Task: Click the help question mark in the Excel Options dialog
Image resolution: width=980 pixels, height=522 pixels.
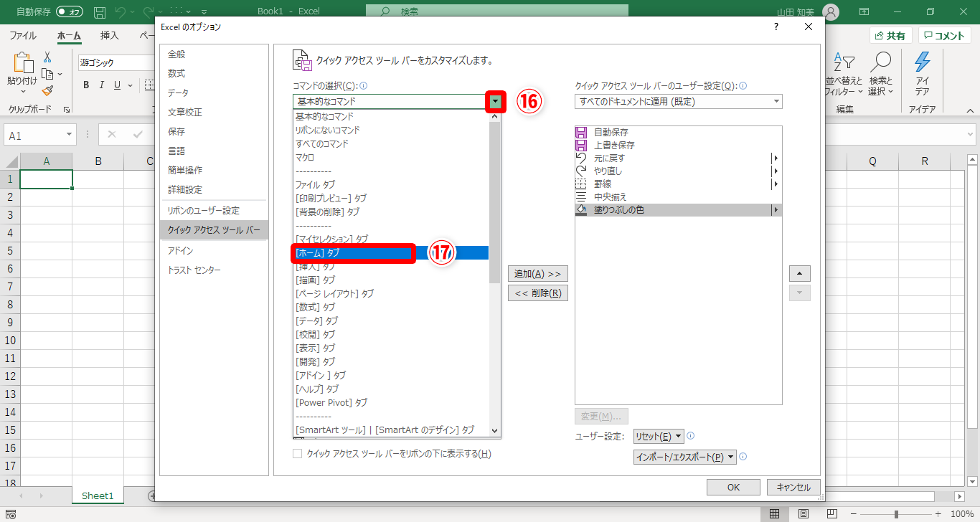Action: point(776,27)
